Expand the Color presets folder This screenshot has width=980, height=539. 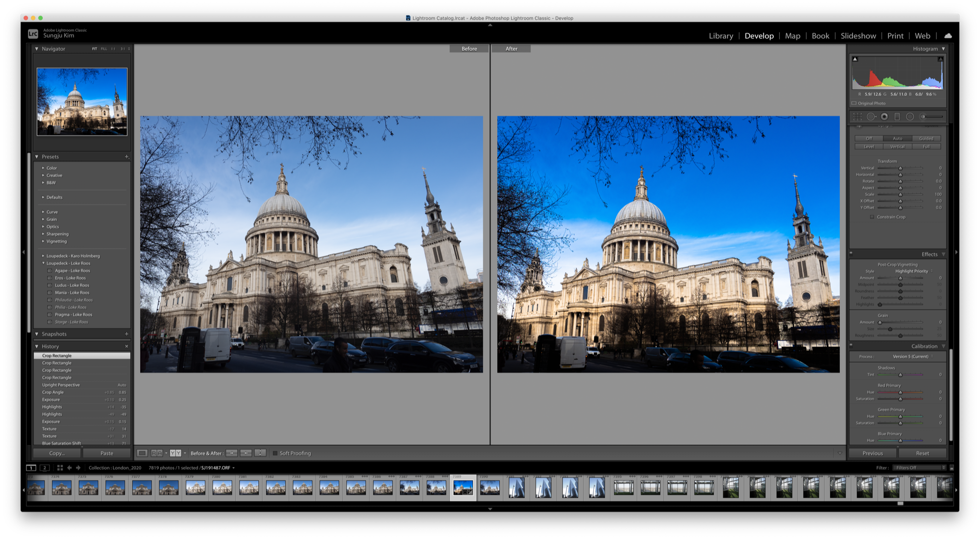pyautogui.click(x=43, y=168)
